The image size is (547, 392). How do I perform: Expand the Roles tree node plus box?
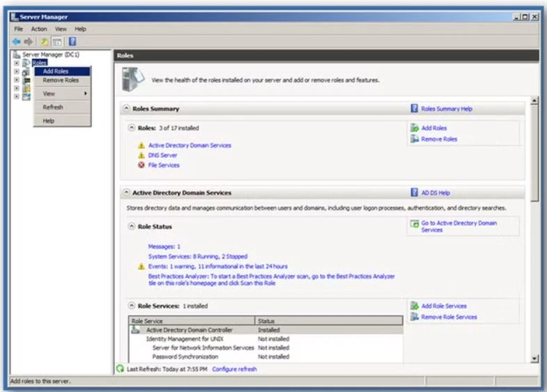[x=17, y=63]
